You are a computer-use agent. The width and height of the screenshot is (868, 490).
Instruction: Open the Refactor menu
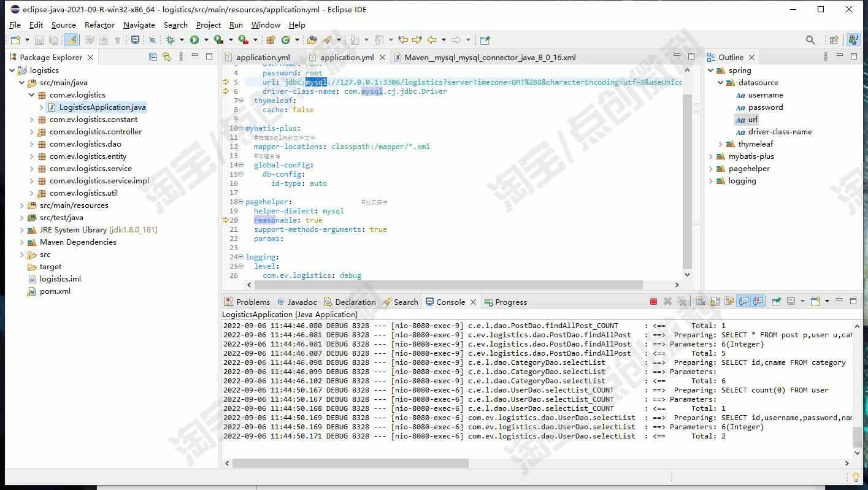(99, 25)
